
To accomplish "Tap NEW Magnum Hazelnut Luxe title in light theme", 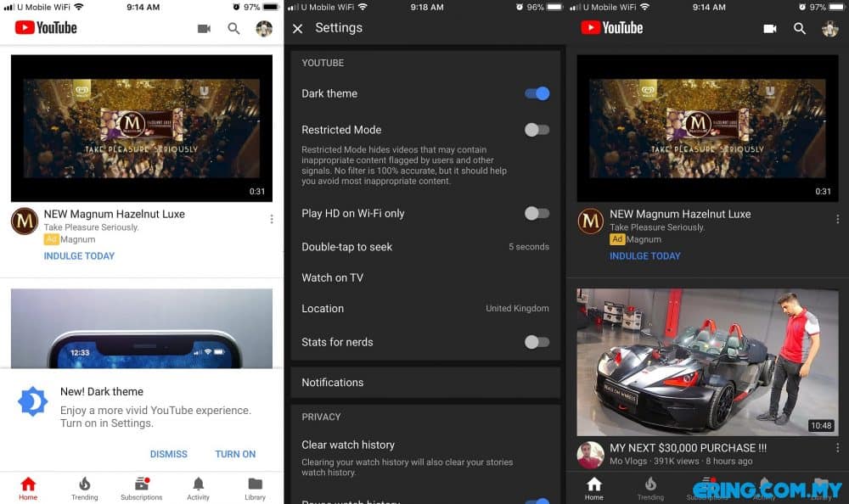I will [115, 214].
